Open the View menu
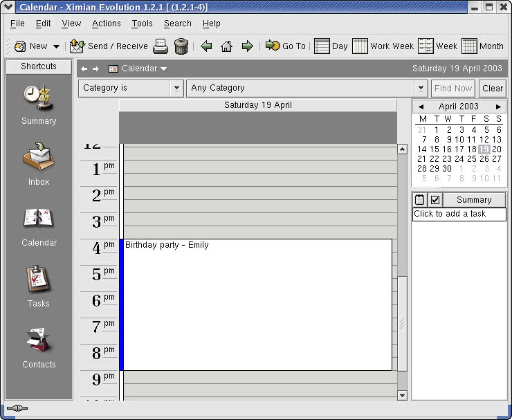This screenshot has width=512, height=420. [71, 24]
